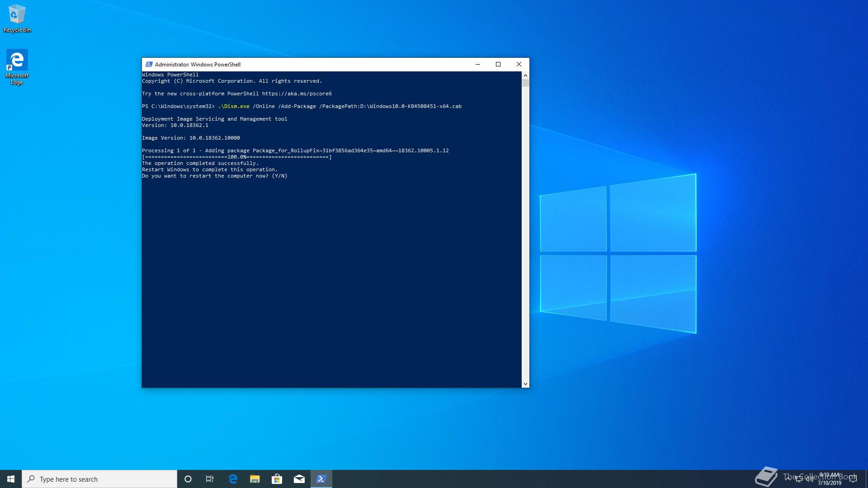Click the File Explorer taskbar icon
Screen dimensions: 868x488
coord(254,479)
